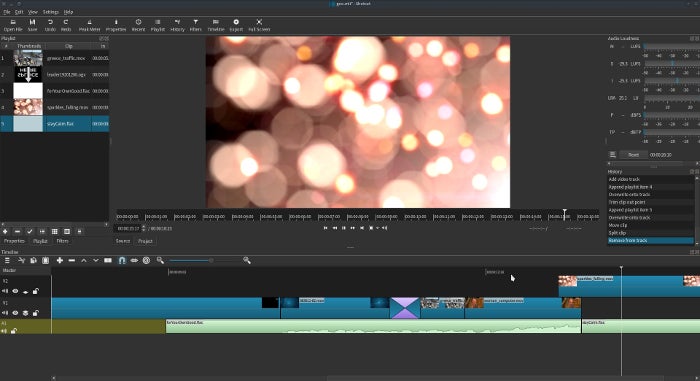Toggle scrub while dragging

pyautogui.click(x=134, y=260)
